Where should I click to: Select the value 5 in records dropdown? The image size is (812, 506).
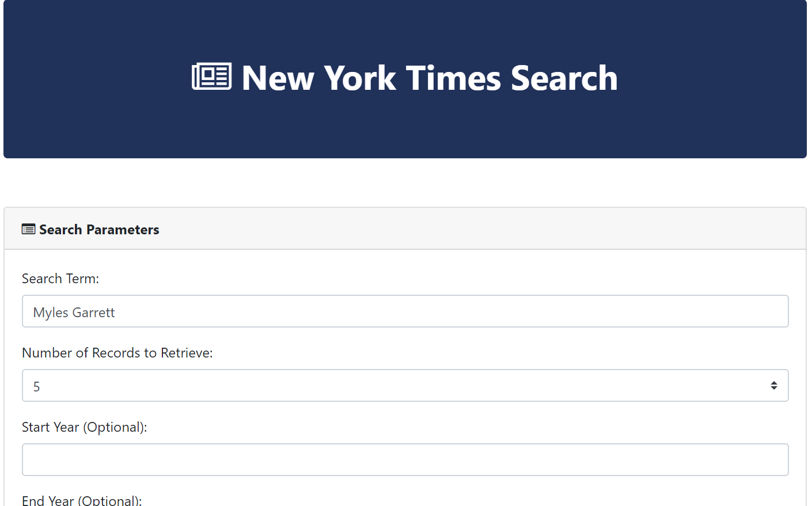[37, 387]
